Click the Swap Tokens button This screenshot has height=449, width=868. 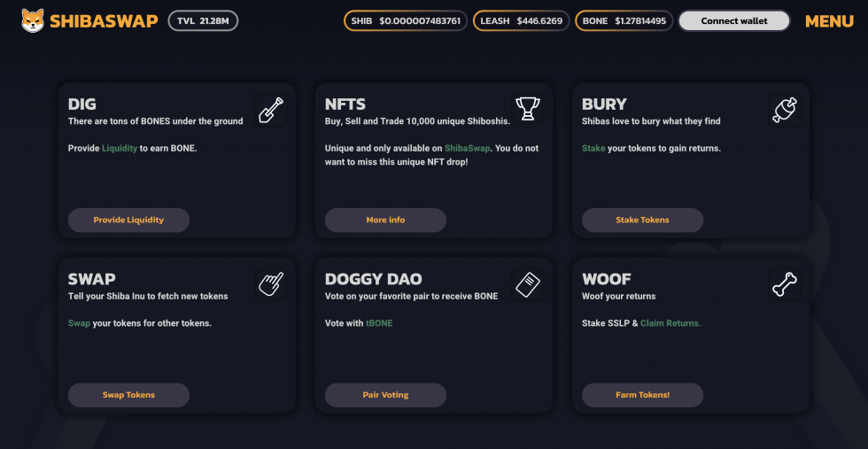click(x=128, y=395)
